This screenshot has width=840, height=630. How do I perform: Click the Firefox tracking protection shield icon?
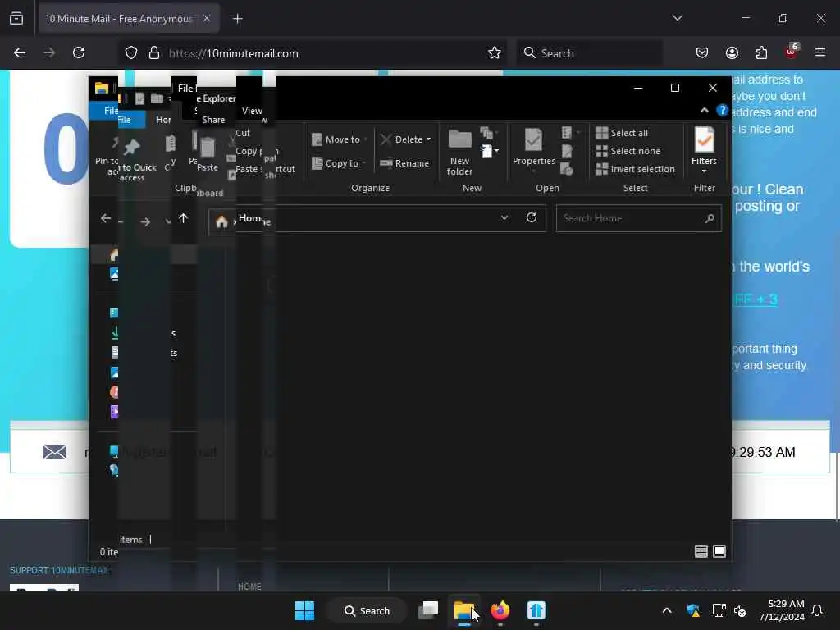point(131,53)
